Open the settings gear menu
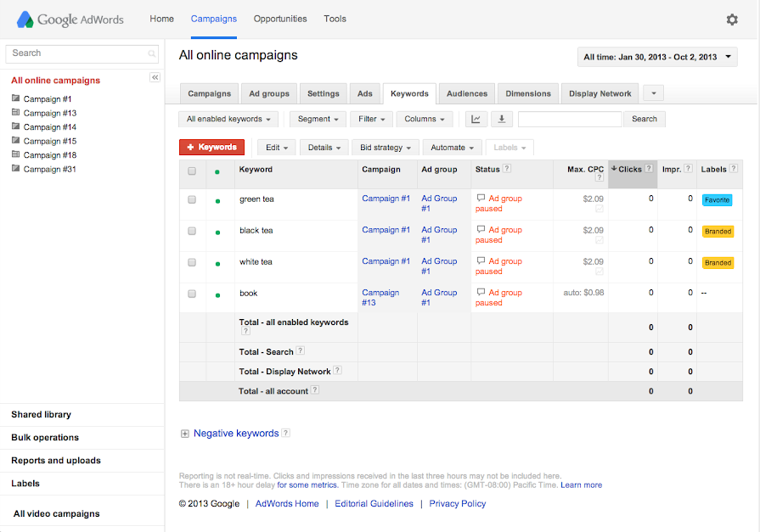The image size is (760, 532). [x=731, y=20]
